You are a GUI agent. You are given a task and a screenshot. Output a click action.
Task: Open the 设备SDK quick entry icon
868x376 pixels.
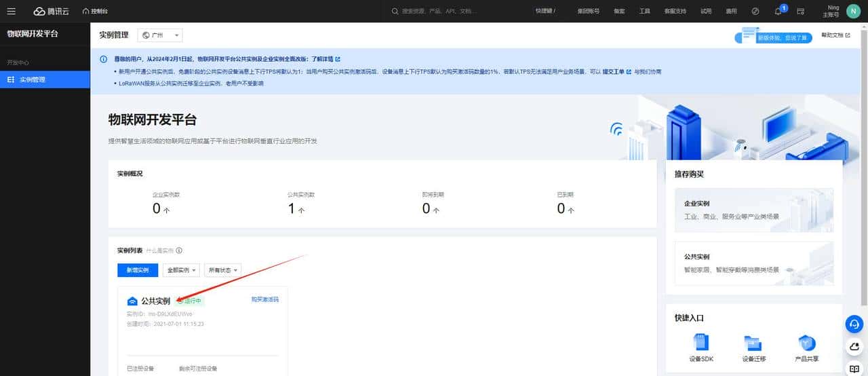pyautogui.click(x=701, y=343)
